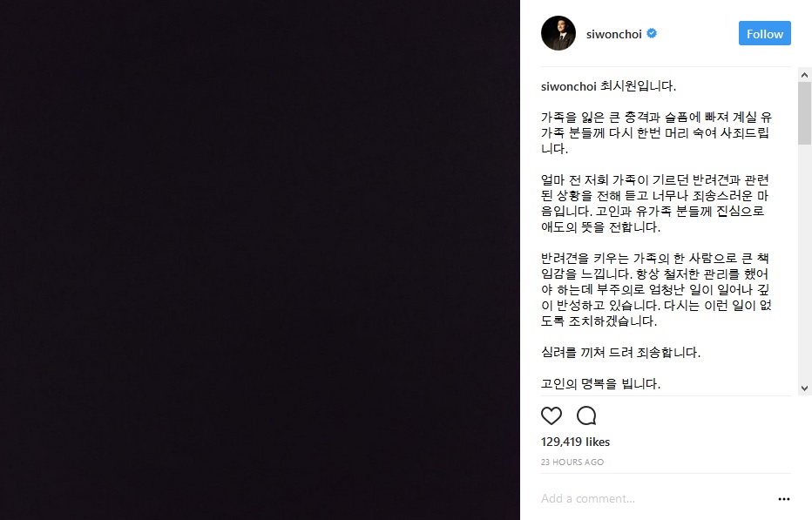Follow the siwonchoi account
This screenshot has height=520, width=812.
tap(764, 34)
